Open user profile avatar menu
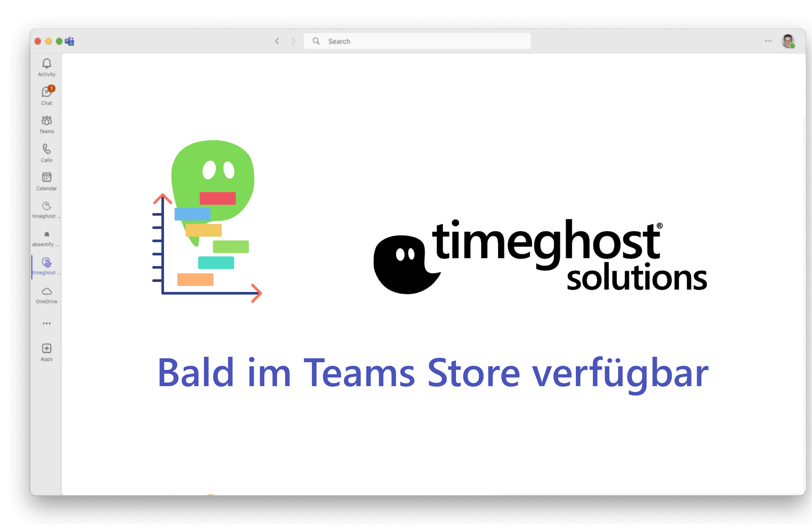Viewport: 812px width, 532px height. pyautogui.click(x=786, y=41)
